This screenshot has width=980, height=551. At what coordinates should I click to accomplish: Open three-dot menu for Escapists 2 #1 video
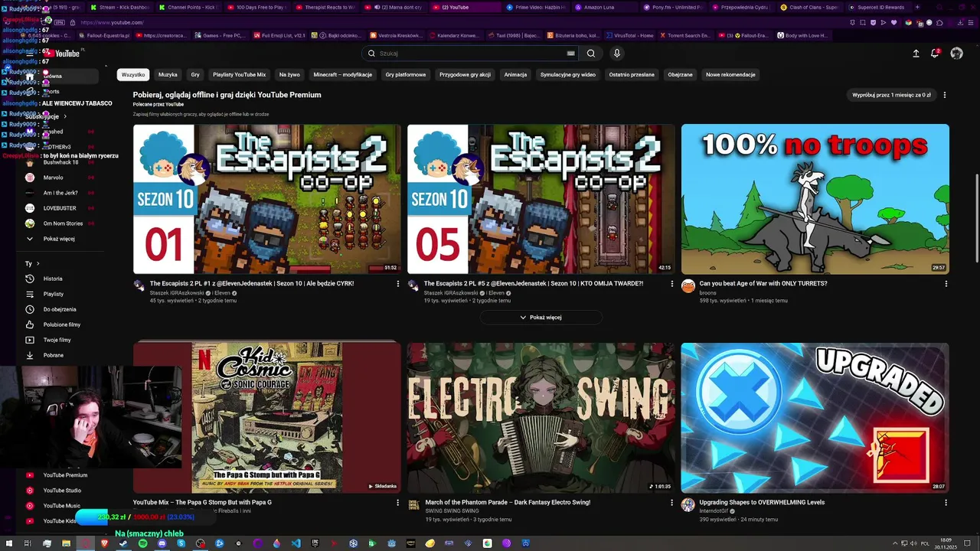[397, 284]
